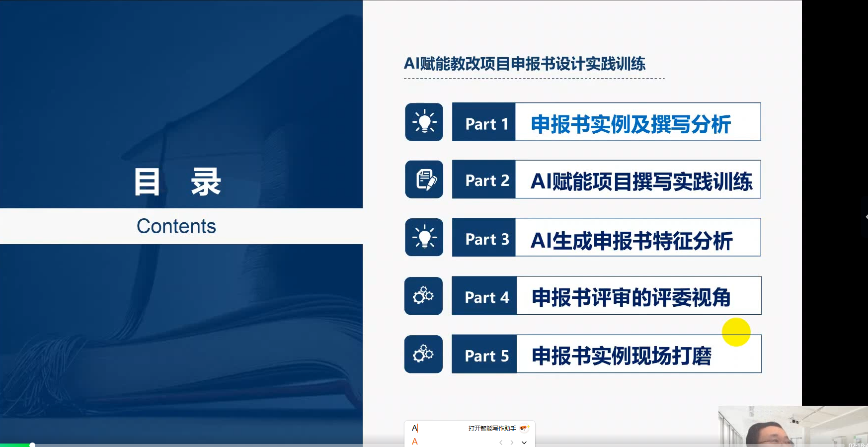Expand the IME candidate list chevron
The image size is (868, 447).
(x=524, y=442)
